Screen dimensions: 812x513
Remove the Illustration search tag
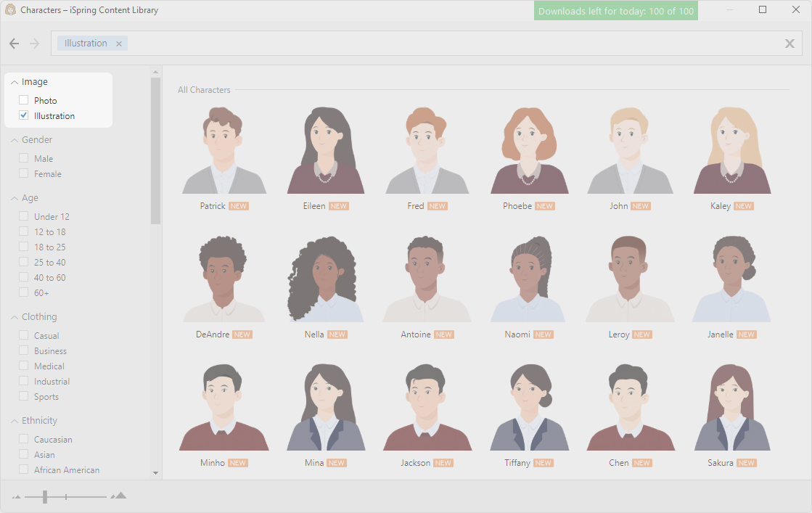pyautogui.click(x=118, y=44)
